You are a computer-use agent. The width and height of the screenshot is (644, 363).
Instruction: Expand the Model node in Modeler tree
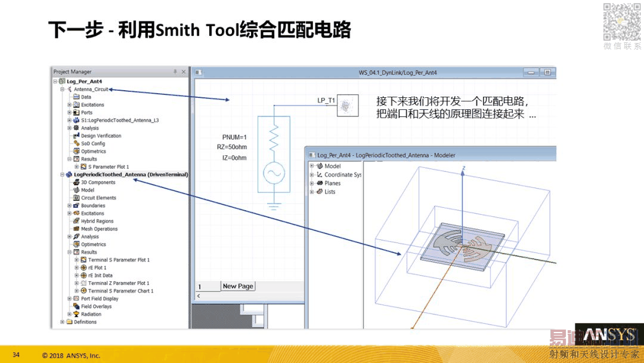(x=312, y=166)
